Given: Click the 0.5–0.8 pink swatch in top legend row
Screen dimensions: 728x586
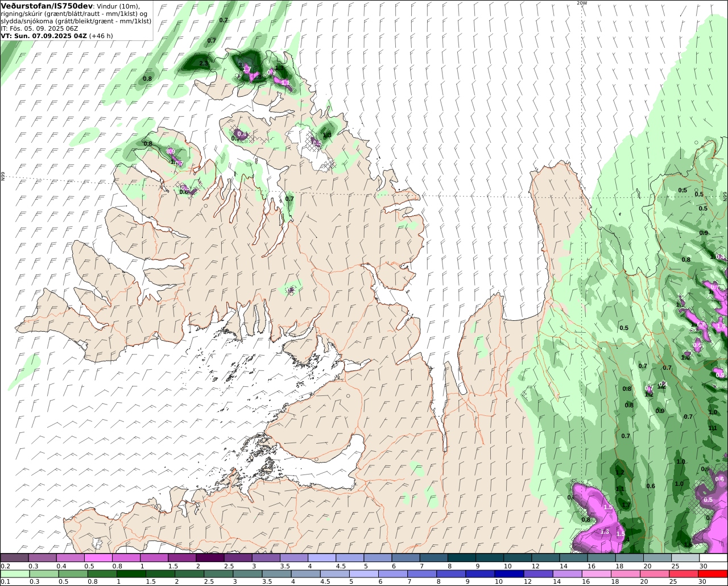Looking at the screenshot, I should (x=98, y=558).
